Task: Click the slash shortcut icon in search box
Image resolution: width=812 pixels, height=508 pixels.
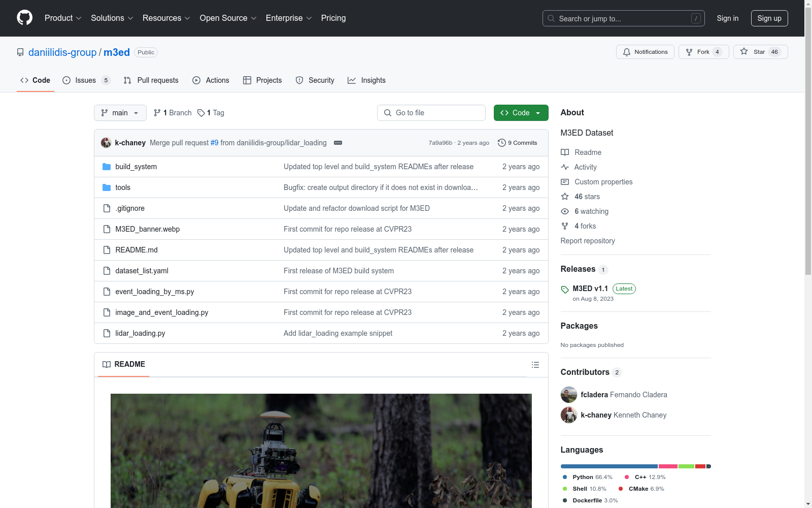Action: 696,18
